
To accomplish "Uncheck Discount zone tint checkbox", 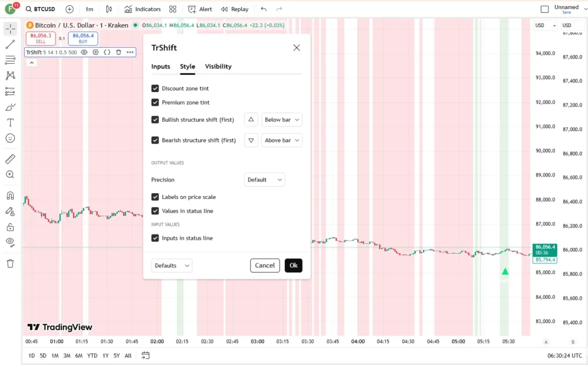I will (155, 89).
